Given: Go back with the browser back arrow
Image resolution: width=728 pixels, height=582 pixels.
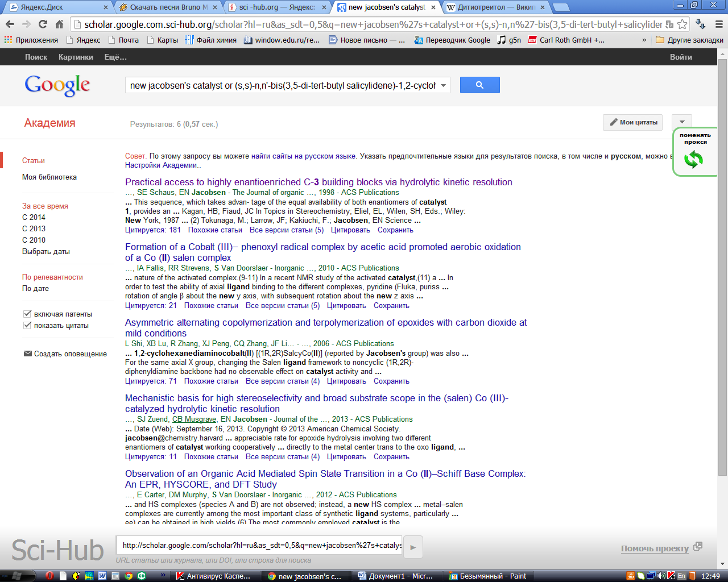Looking at the screenshot, I should [10, 24].
